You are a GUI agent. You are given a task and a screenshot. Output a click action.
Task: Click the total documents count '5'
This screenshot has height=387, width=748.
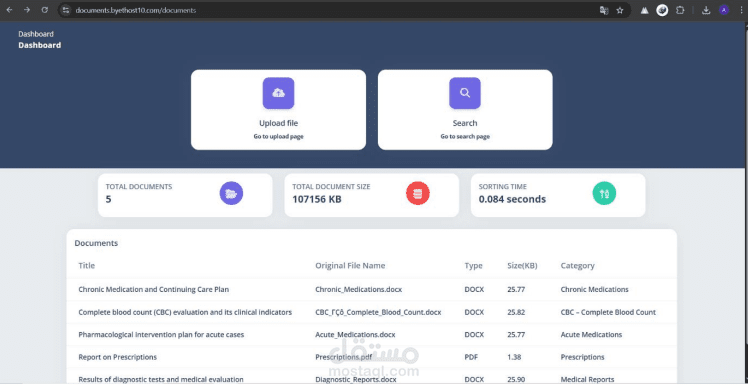[108, 199]
